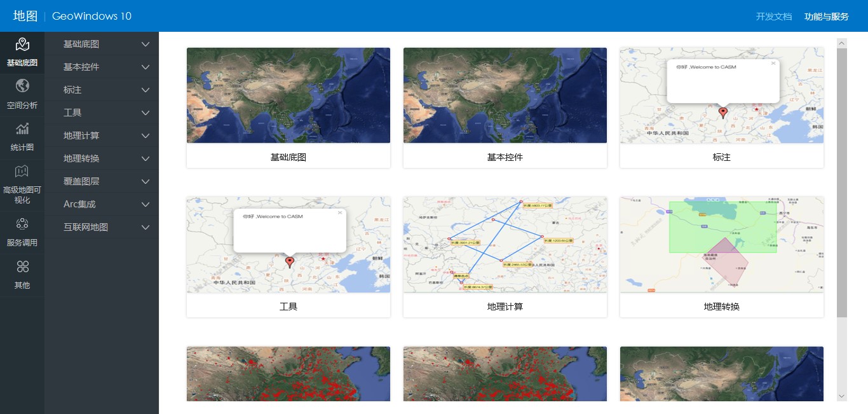
Task: Expand the 地理转换 menu chevron
Action: pyautogui.click(x=146, y=159)
